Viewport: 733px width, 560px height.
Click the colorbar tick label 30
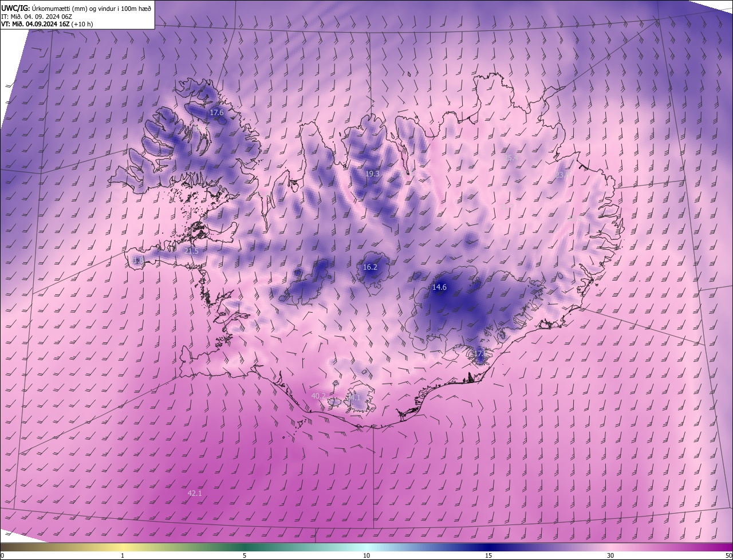click(610, 555)
